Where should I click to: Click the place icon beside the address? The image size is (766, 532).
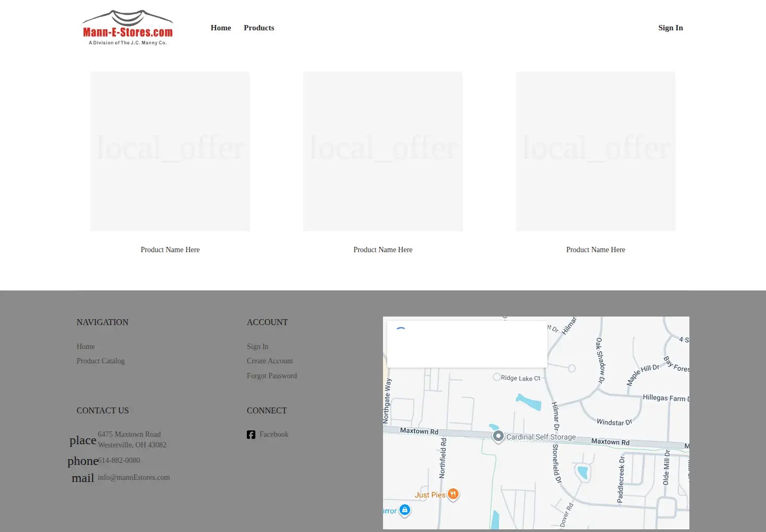click(x=83, y=440)
